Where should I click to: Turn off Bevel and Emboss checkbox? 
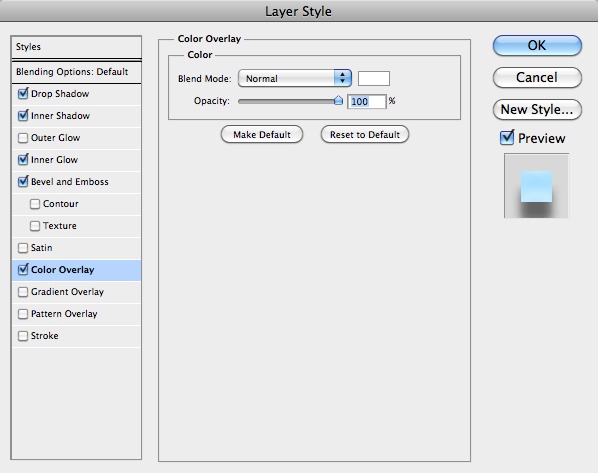coord(23,182)
